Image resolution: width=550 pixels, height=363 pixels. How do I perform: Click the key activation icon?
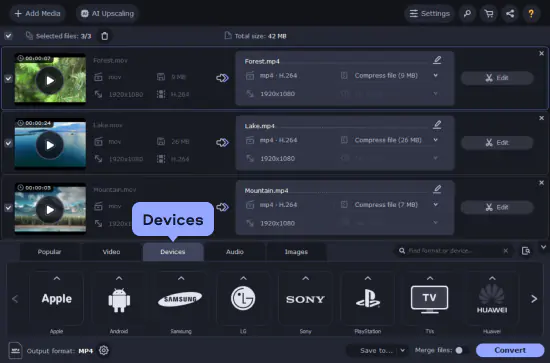(x=467, y=14)
